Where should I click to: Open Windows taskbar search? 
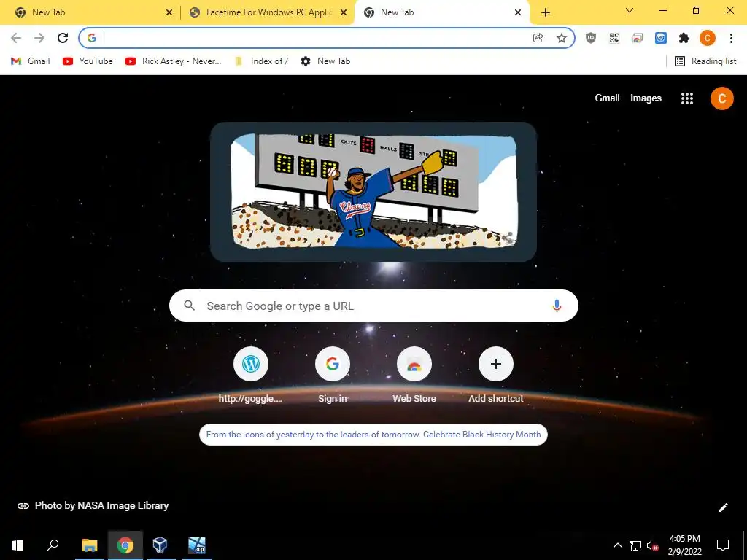[53, 545]
